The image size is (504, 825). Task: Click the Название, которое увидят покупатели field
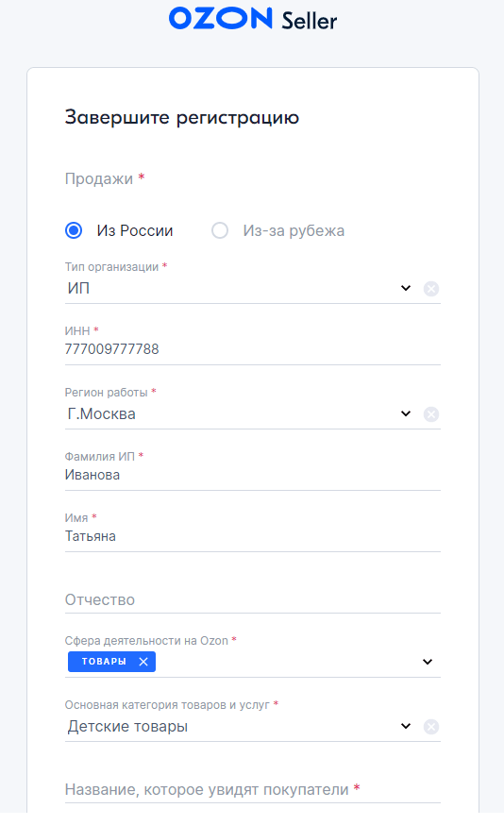coord(253,789)
